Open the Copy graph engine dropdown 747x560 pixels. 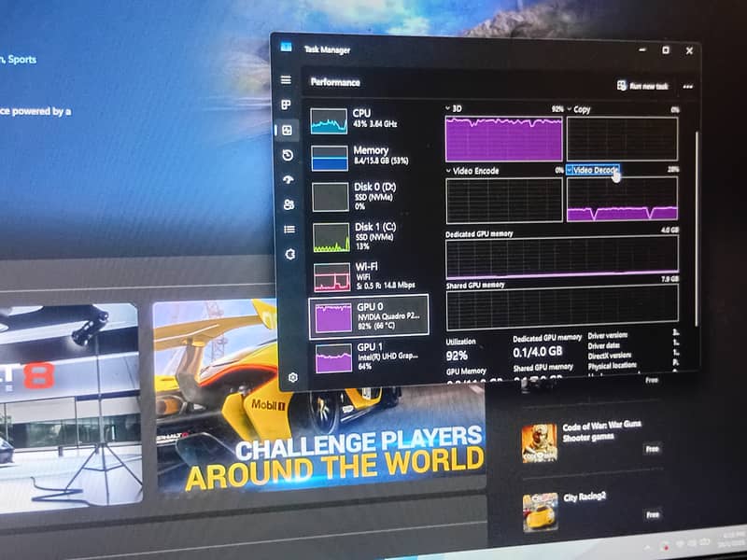[579, 109]
